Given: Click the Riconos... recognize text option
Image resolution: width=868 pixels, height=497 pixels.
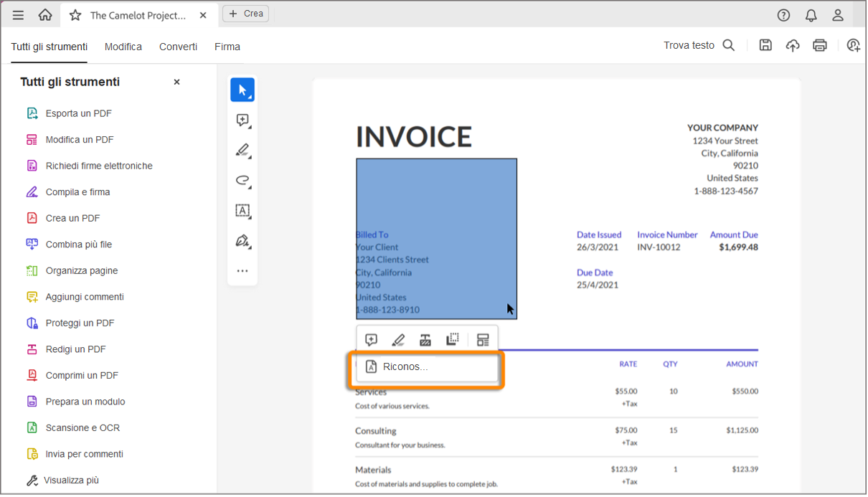Looking at the screenshot, I should [405, 366].
